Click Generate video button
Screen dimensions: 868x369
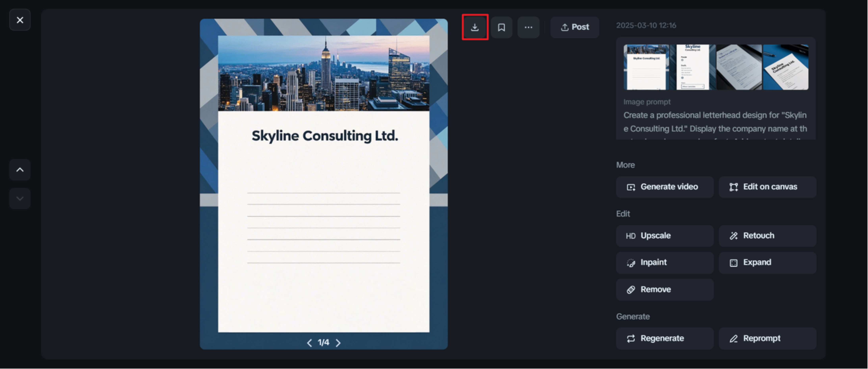pyautogui.click(x=664, y=187)
